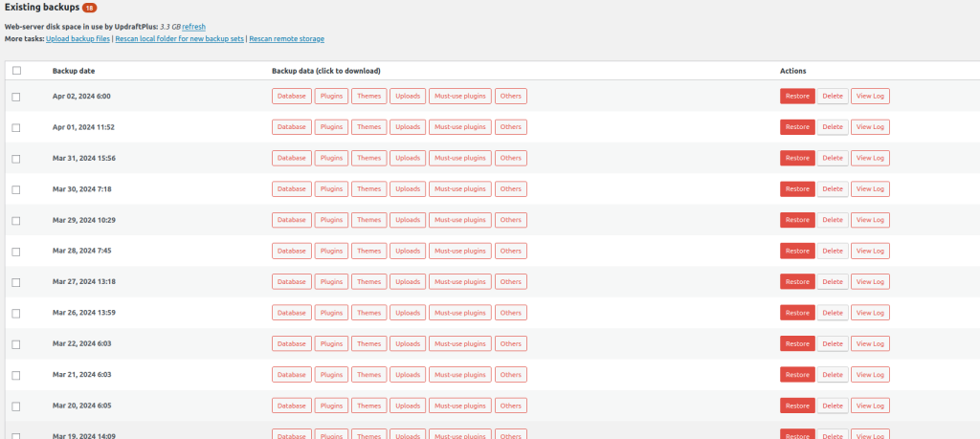The width and height of the screenshot is (980, 439).
Task: Click Rescan remote storage link
Action: pyautogui.click(x=287, y=39)
